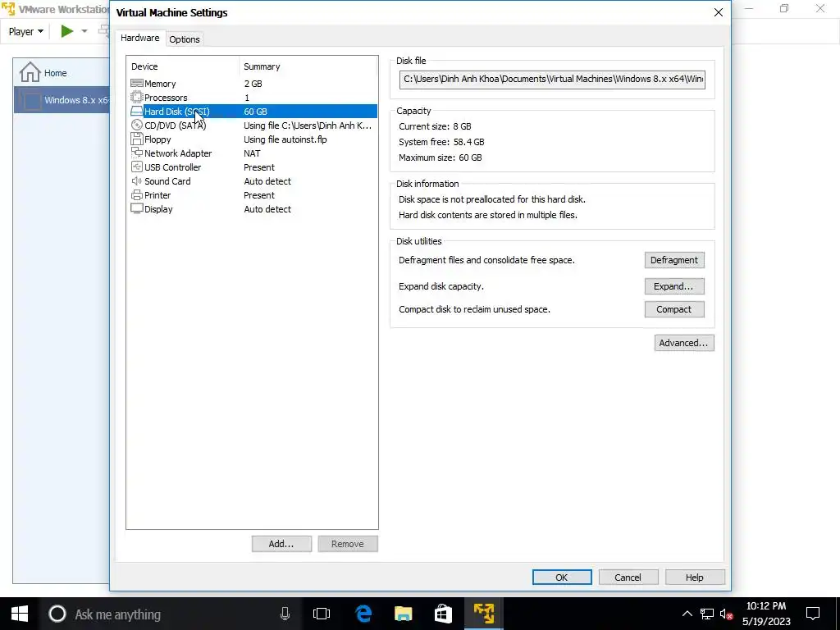Click the clock showing 10:12 PM
Viewport: 840px width, 630px height.
766,606
